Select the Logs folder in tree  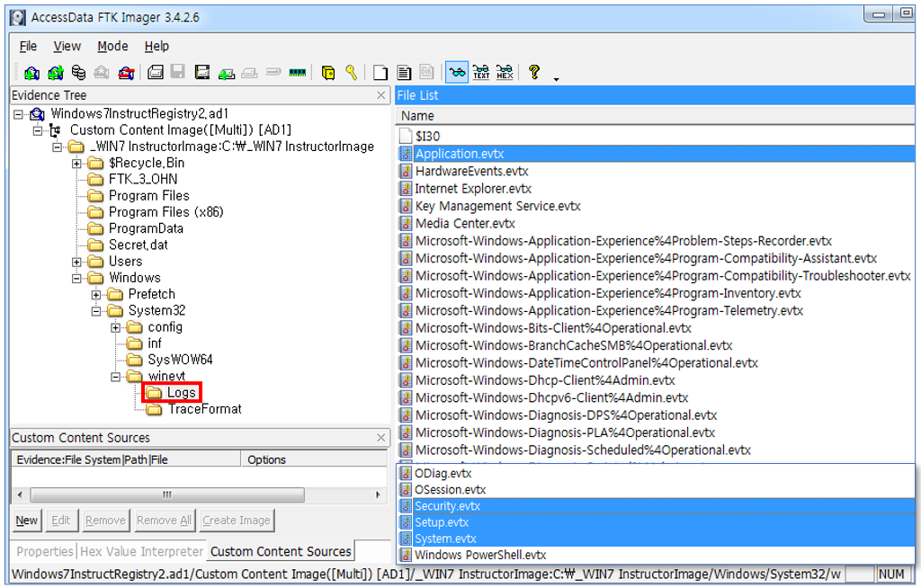pos(181,392)
